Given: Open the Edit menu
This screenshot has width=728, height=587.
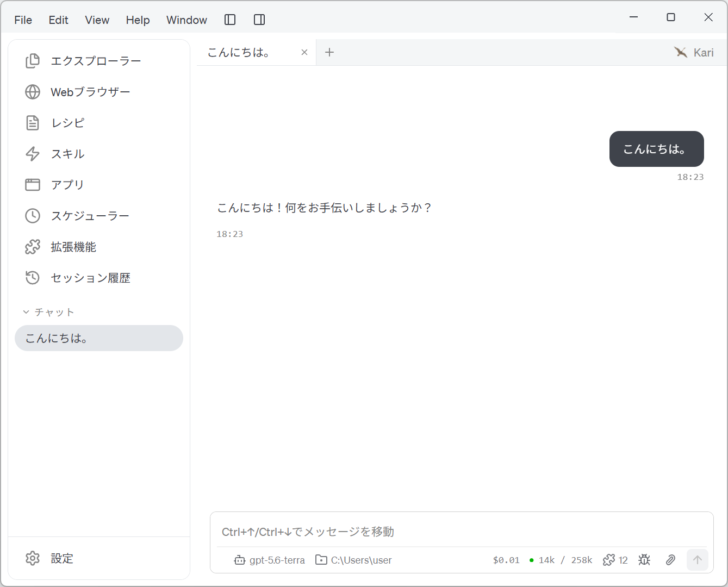Looking at the screenshot, I should tap(59, 20).
